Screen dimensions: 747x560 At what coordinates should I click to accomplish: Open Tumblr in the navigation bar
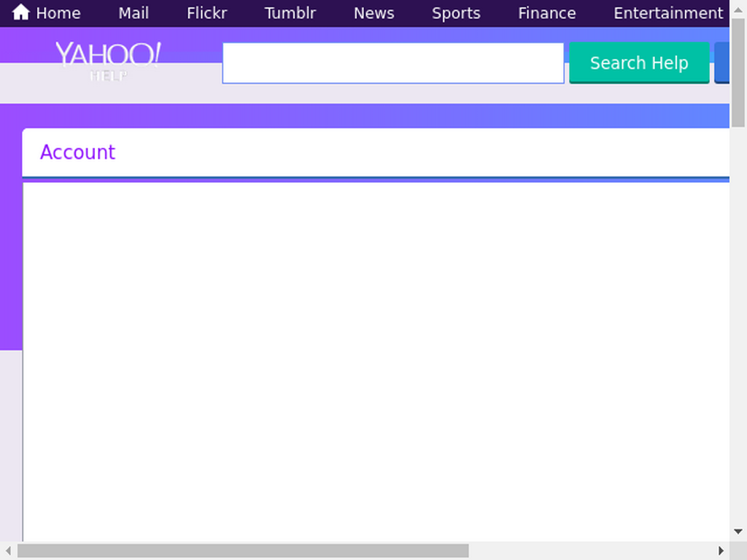(x=290, y=13)
